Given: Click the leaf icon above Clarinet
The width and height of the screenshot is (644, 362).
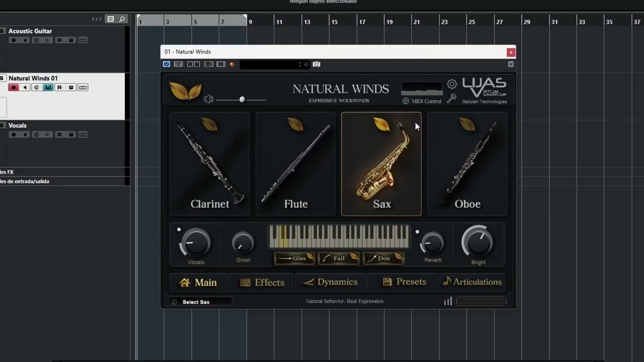Looking at the screenshot, I should pos(209,124).
